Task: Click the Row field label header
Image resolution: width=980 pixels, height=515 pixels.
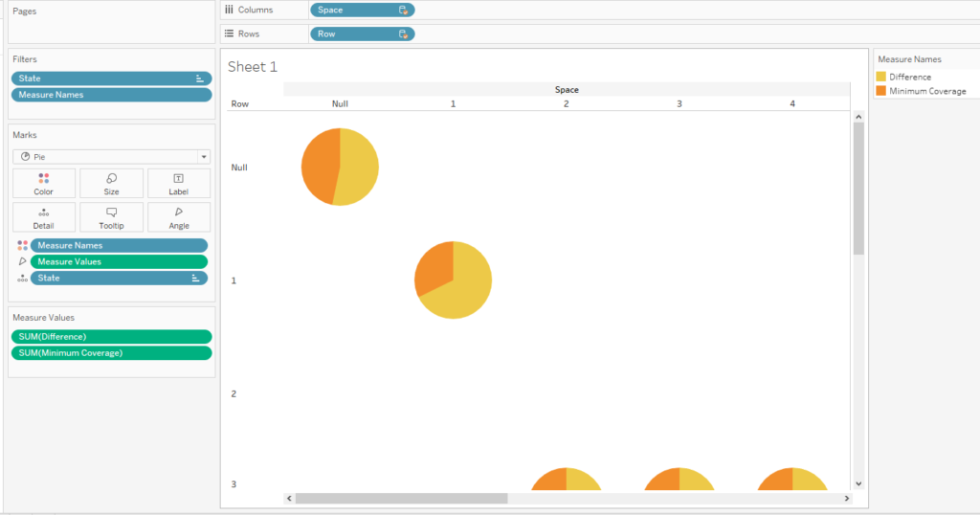Action: tap(240, 103)
